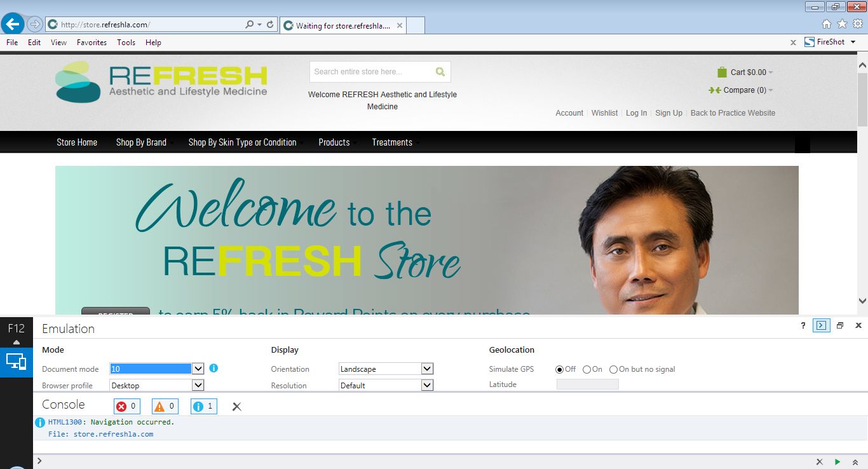
Task: Open the Document mode dropdown
Action: click(x=198, y=369)
